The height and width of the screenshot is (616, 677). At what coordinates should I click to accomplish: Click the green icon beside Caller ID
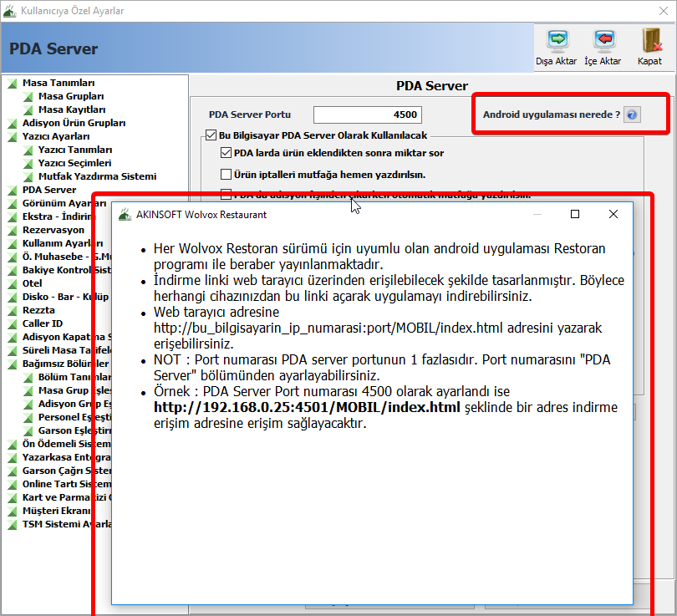(12, 324)
